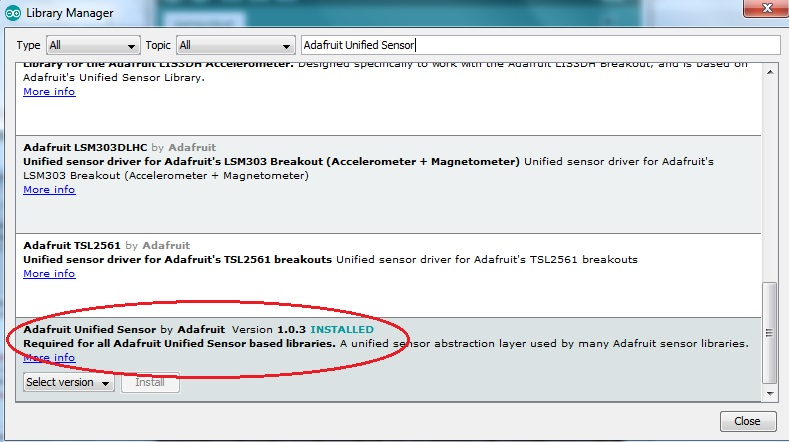789x442 pixels.
Task: Click the search field containing Adafruit Unified Sensor
Action: 540,46
